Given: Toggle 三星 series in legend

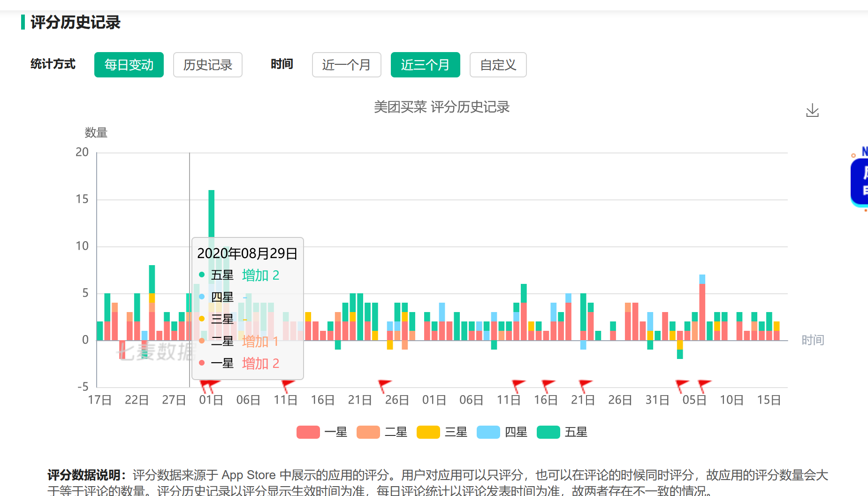Looking at the screenshot, I should (442, 432).
